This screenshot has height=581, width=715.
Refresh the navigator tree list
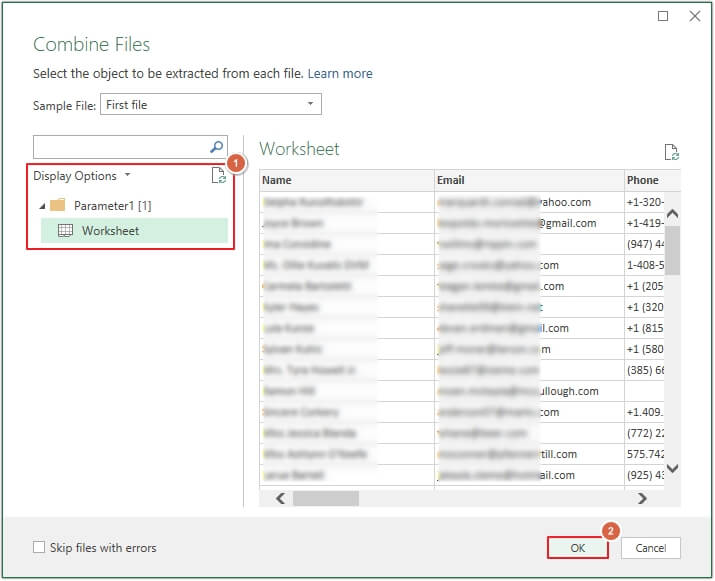219,176
